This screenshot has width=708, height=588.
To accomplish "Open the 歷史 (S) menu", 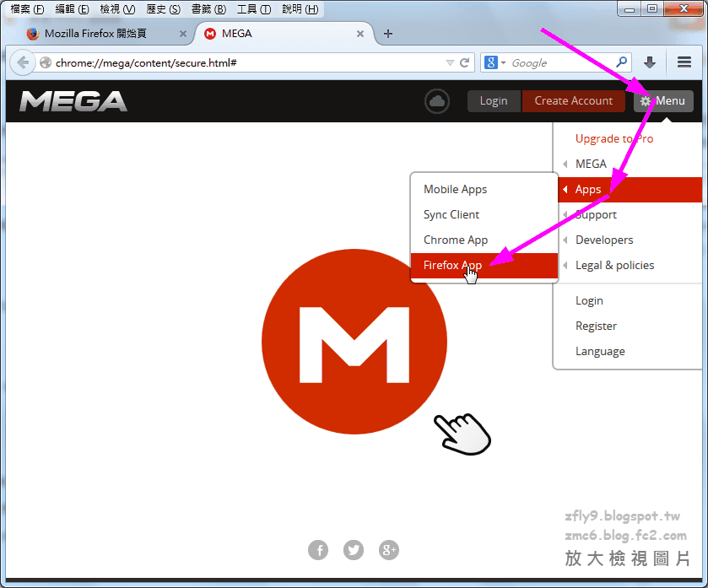I will point(164,9).
